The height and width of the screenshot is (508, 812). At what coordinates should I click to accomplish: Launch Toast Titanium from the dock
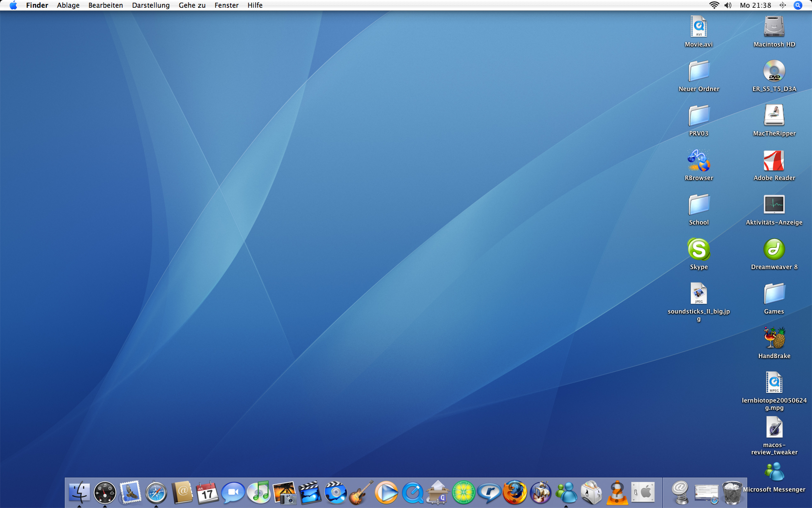pos(592,493)
